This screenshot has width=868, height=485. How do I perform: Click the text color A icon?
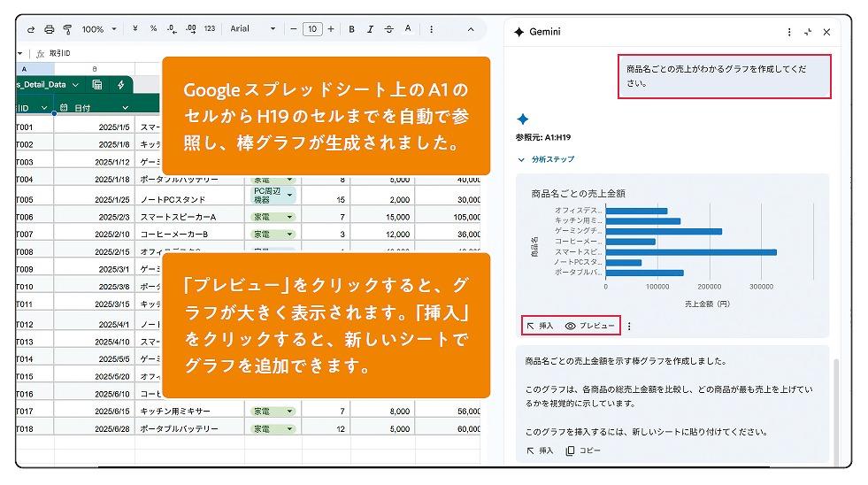pyautogui.click(x=408, y=29)
